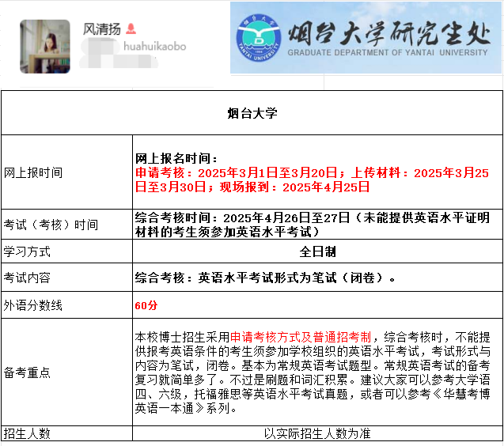Screen dimensions: 504x446
Task: Click the 《华慧考博英语一本通》系列 book mention
Action: tap(313, 401)
